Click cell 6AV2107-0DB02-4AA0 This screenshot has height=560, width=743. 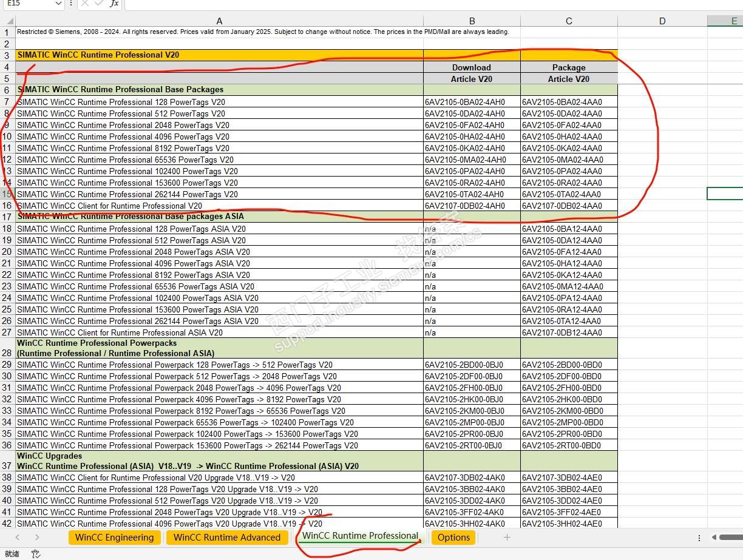(569, 206)
